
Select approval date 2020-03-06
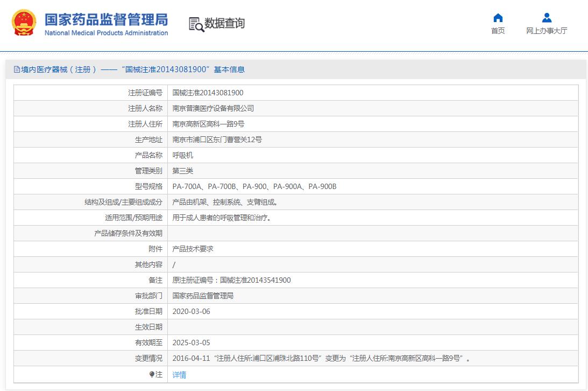point(192,311)
